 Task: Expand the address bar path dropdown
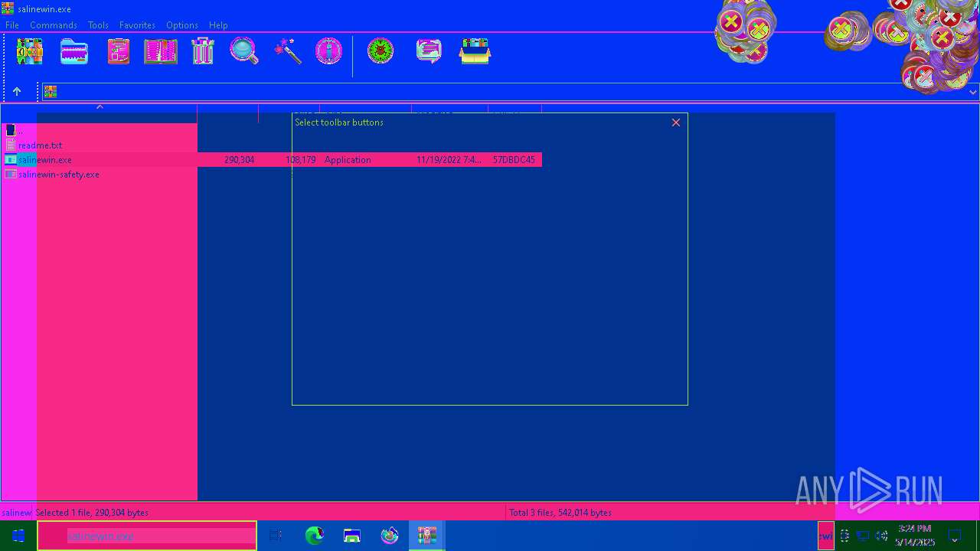[x=972, y=92]
